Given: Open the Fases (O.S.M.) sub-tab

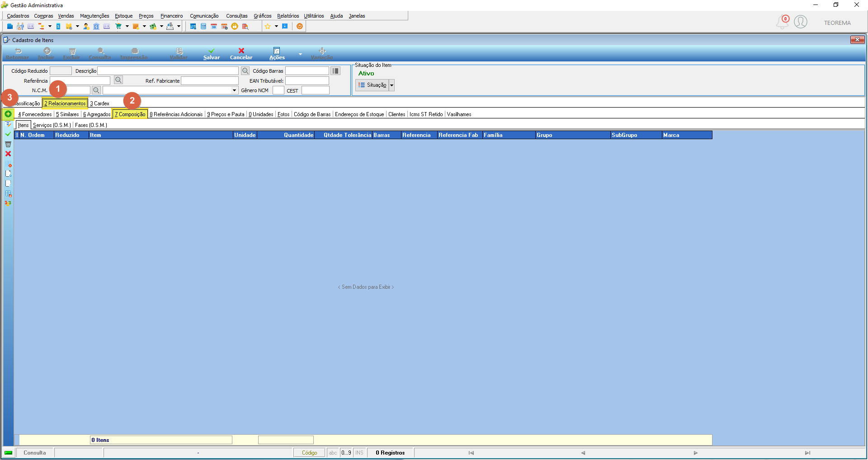Looking at the screenshot, I should (x=91, y=125).
